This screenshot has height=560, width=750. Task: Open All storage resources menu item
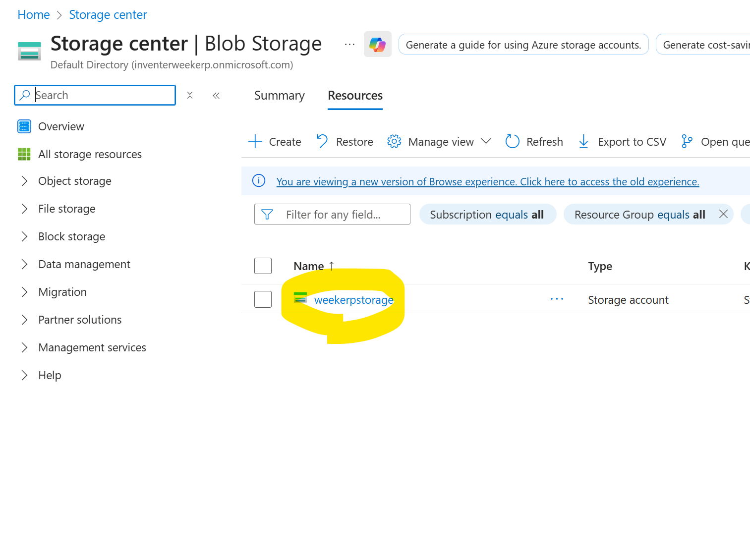coord(90,155)
